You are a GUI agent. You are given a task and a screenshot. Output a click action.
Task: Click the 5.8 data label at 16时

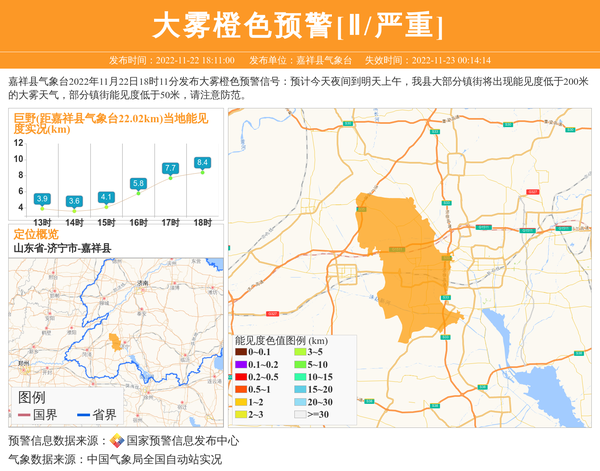tap(138, 183)
